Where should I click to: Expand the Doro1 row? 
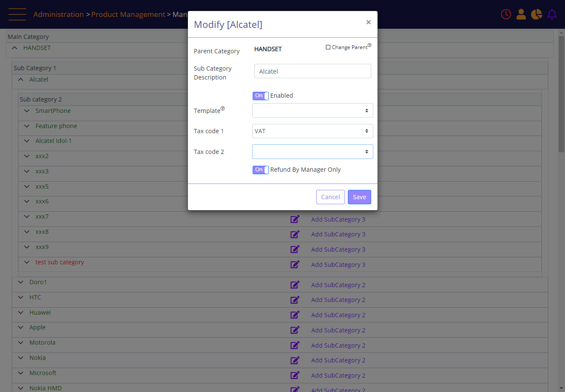21,282
